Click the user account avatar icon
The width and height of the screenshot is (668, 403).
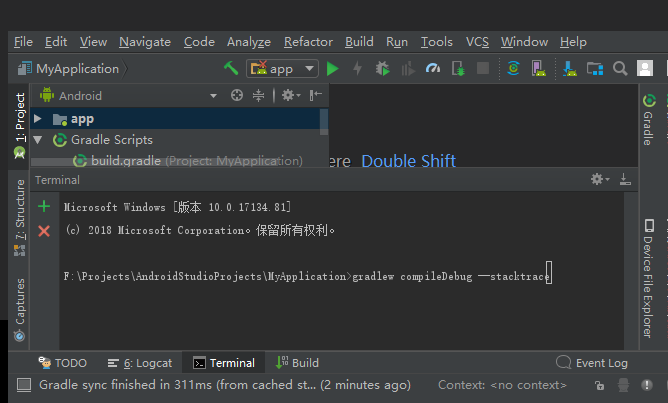[x=645, y=68]
